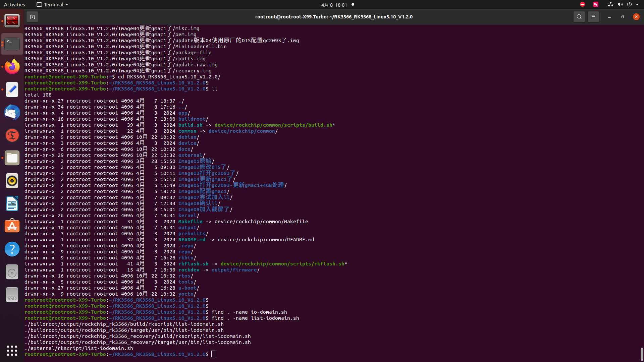This screenshot has height=362, width=644.
Task: Expand the Terminal app menu
Action: click(x=52, y=5)
